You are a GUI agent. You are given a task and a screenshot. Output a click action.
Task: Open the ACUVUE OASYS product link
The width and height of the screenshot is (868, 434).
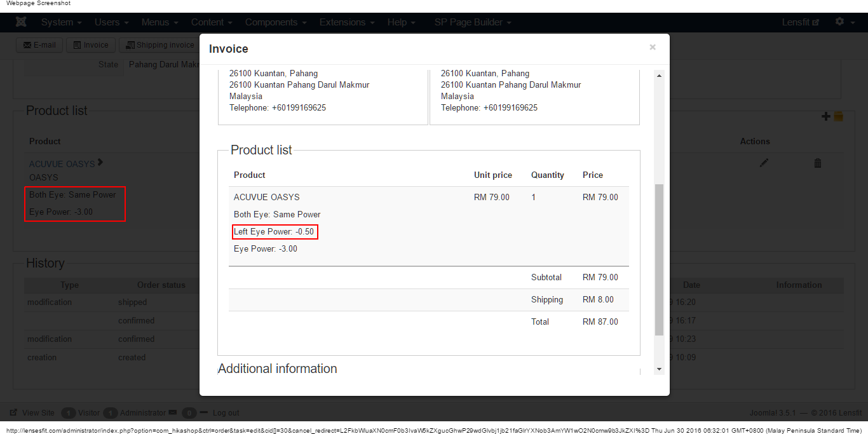(62, 164)
